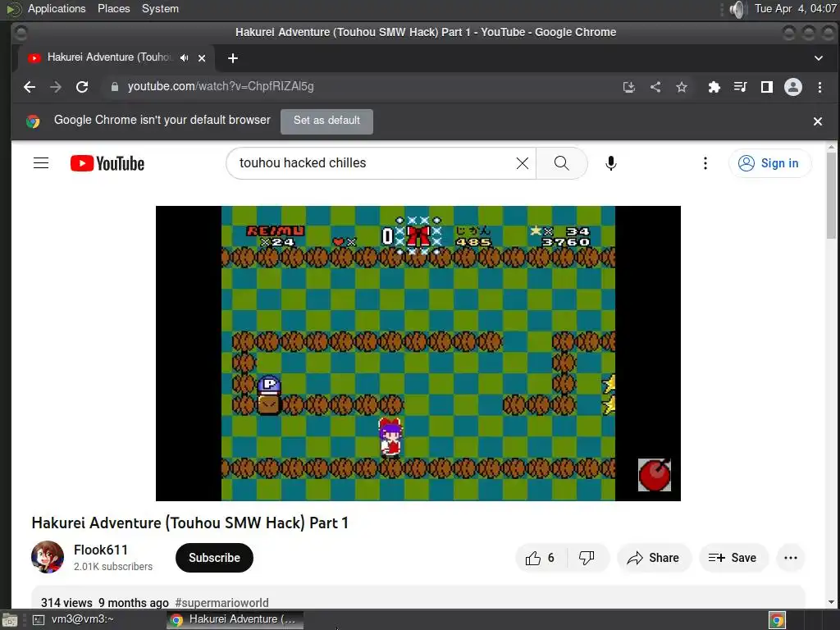The height and width of the screenshot is (630, 840).
Task: Toggle Chrome side panel
Action: coord(767,87)
